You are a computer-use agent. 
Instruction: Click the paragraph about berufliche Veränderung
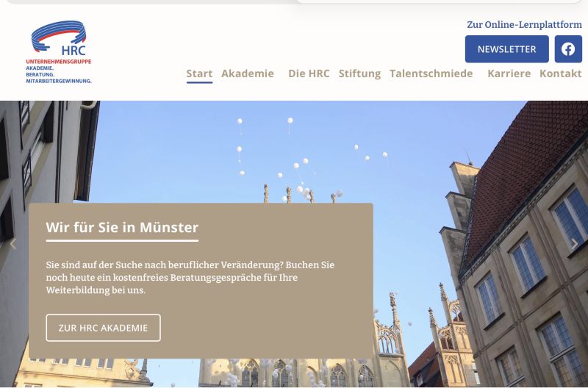190,277
